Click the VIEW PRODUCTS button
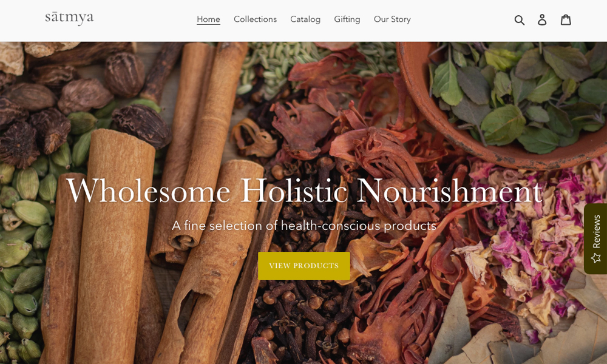 (304, 266)
